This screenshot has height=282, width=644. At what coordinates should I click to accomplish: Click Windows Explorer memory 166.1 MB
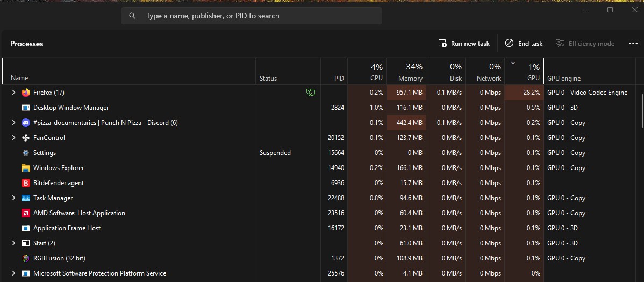[x=410, y=168]
